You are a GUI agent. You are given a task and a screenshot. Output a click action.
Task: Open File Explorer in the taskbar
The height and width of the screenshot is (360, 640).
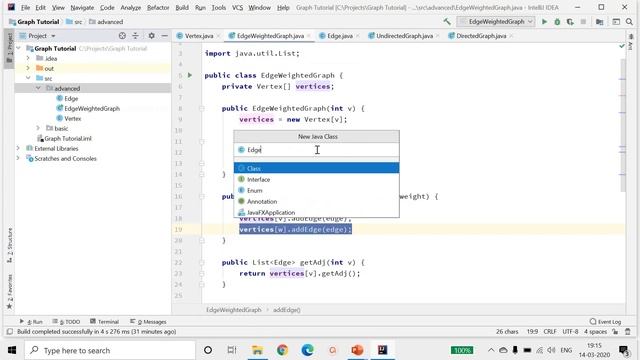(258, 350)
